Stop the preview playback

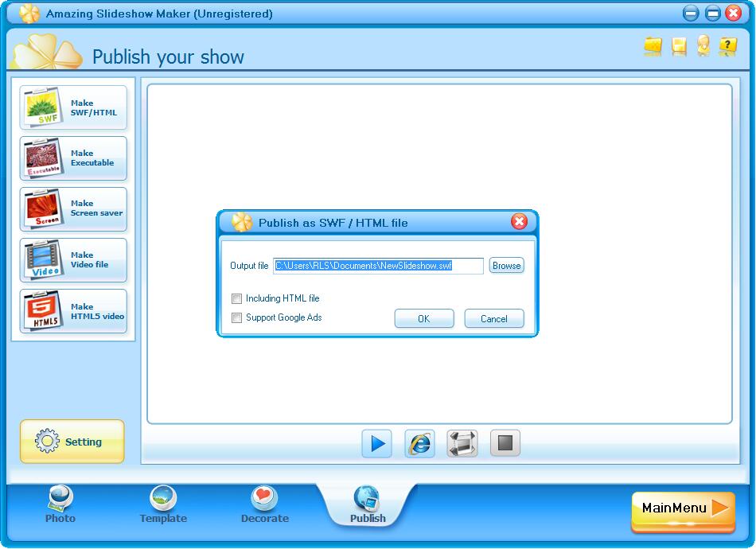tap(505, 443)
